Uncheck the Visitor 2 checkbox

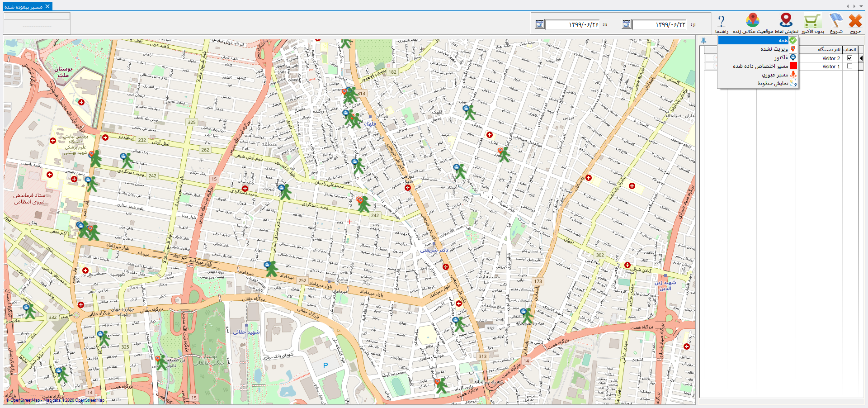(849, 58)
